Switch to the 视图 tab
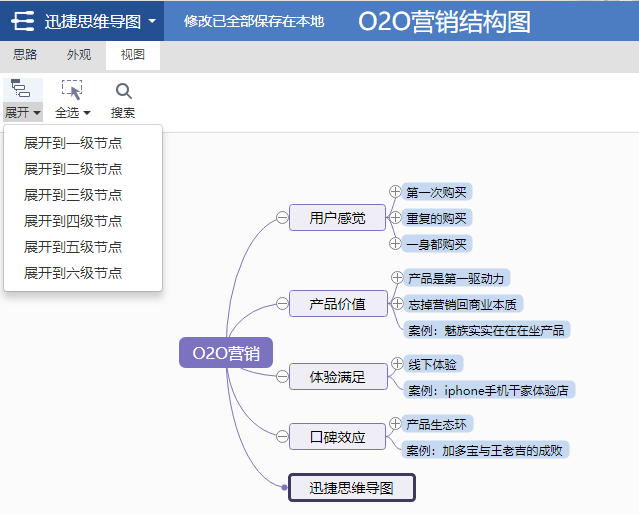 pyautogui.click(x=133, y=55)
